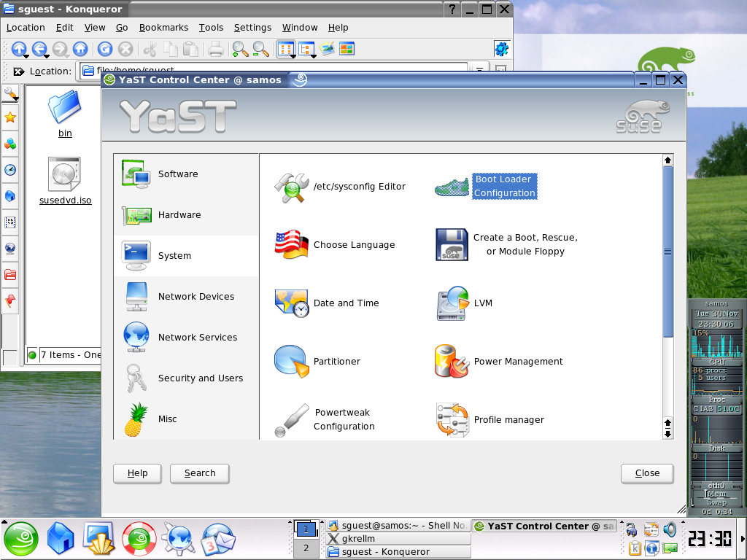Select the Security and Users category
The height and width of the screenshot is (560, 747).
point(186,378)
